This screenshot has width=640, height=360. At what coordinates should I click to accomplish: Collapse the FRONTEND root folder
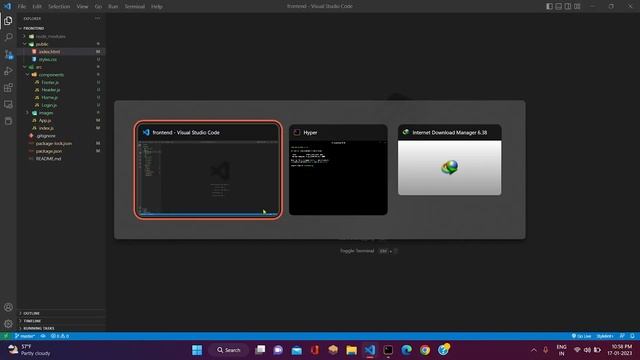[33, 28]
